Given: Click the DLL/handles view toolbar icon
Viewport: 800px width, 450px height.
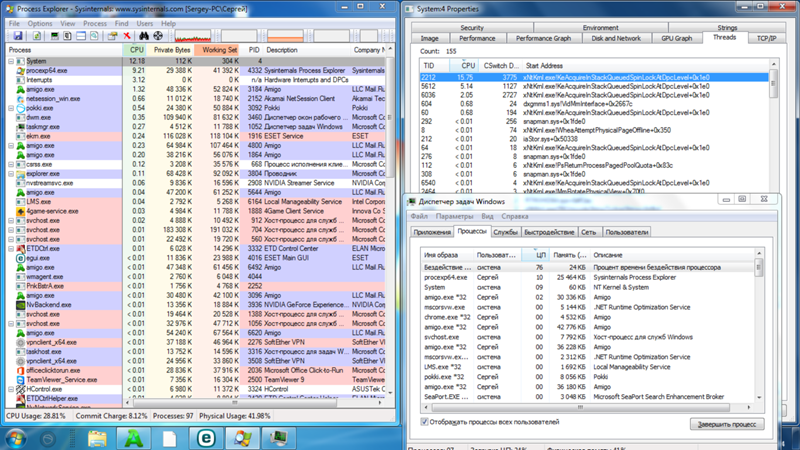Looking at the screenshot, I should (x=94, y=36).
